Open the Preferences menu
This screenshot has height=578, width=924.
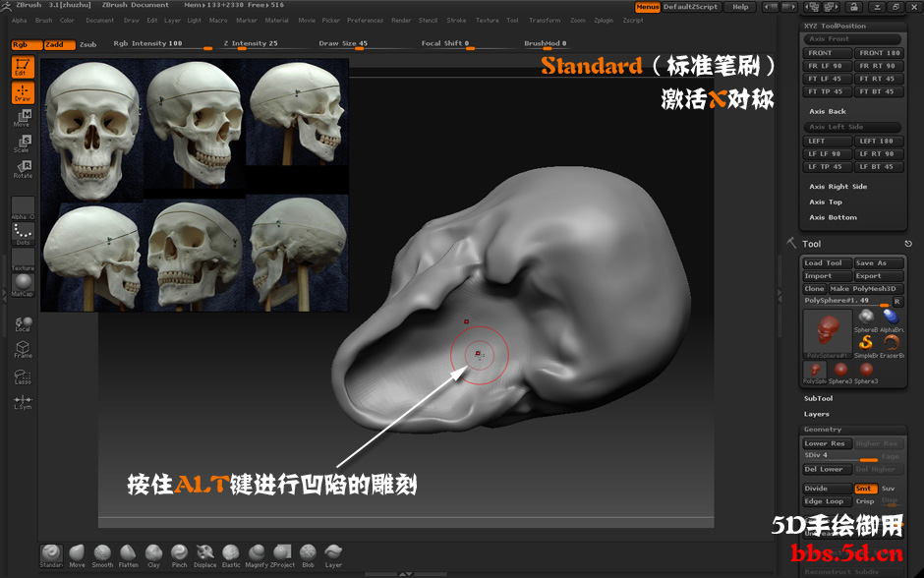coord(366,21)
